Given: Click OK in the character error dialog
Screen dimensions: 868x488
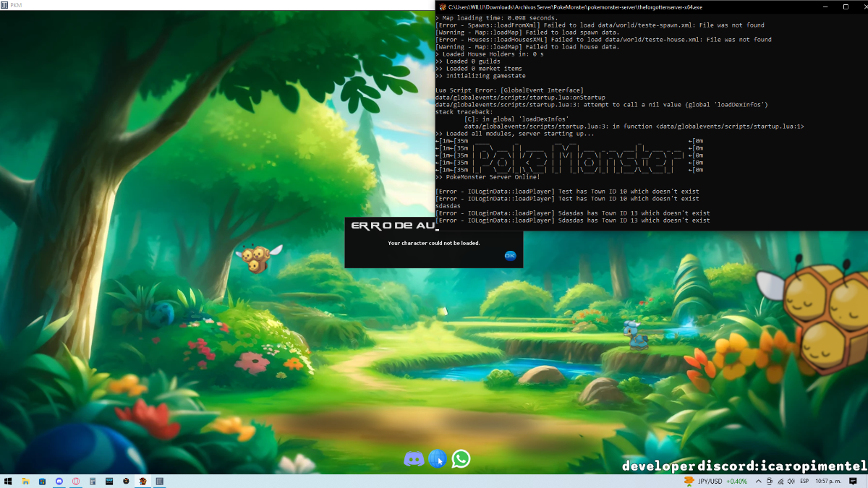Looking at the screenshot, I should coord(510,255).
